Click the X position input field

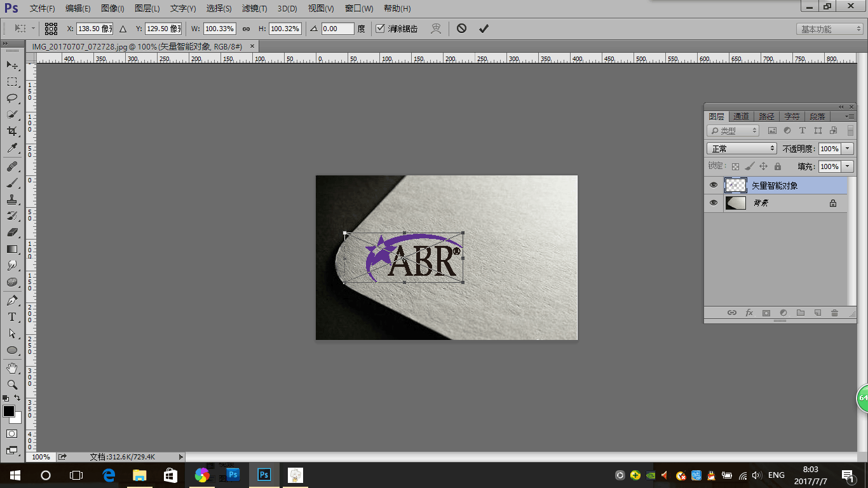point(95,29)
